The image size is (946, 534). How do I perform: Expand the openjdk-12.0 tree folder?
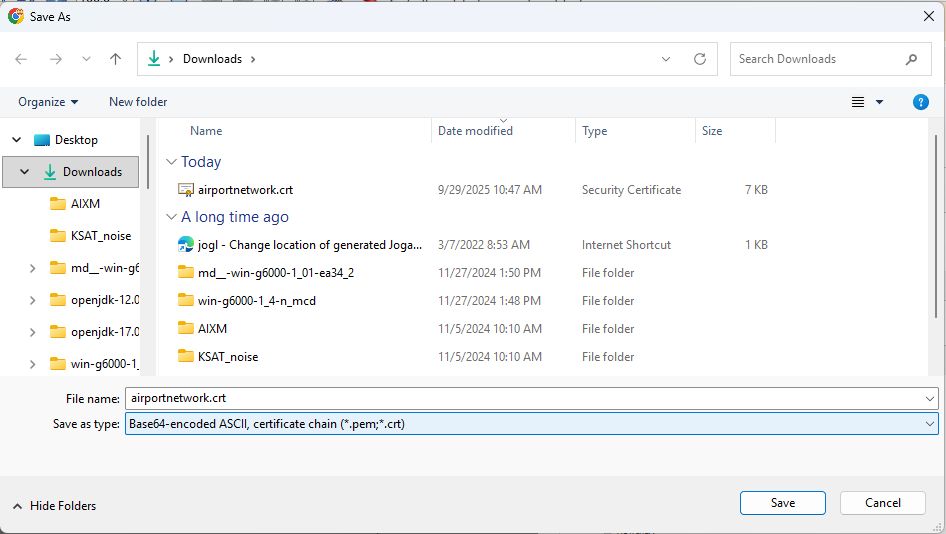[33, 300]
